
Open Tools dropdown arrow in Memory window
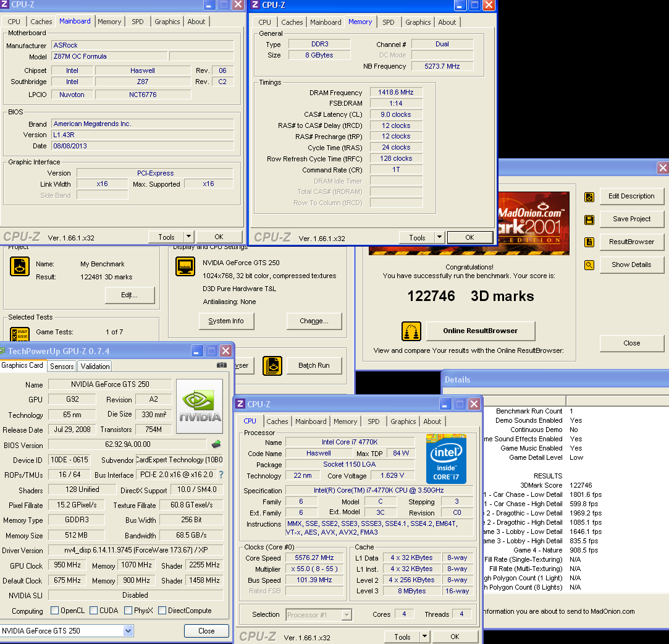439,237
